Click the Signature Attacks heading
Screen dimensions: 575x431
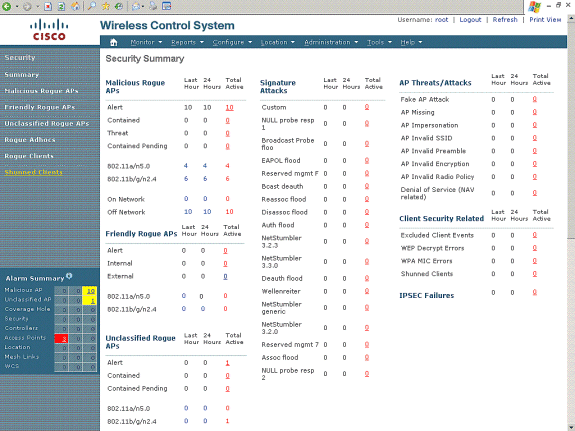[278, 87]
